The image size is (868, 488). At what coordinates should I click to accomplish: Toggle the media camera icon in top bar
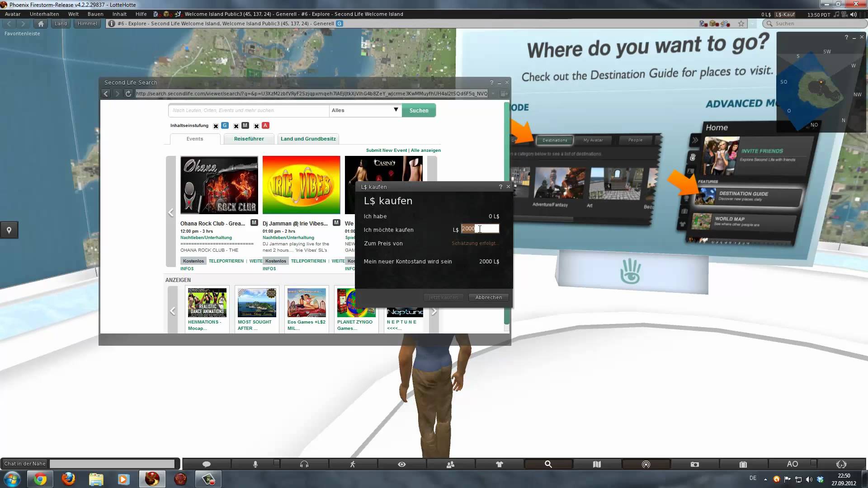[x=844, y=14]
